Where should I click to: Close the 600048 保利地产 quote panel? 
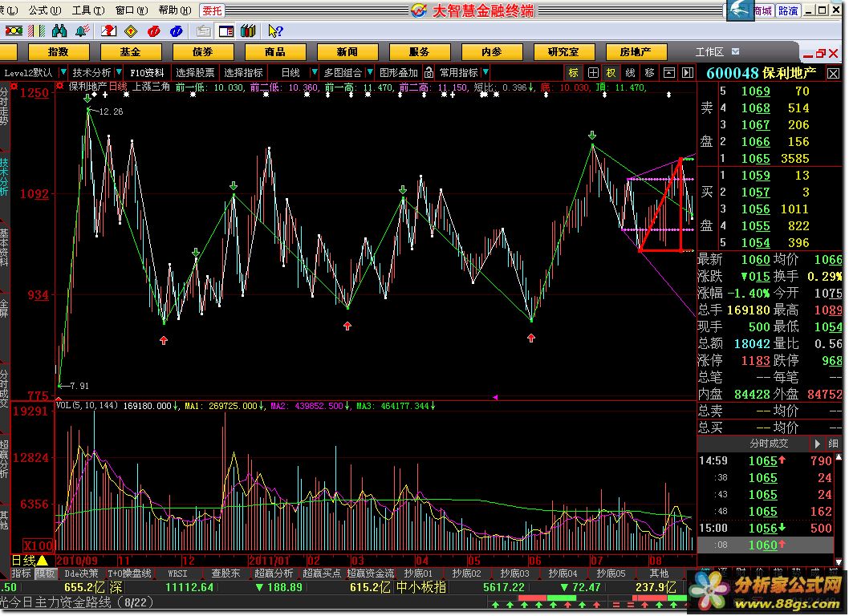click(833, 73)
